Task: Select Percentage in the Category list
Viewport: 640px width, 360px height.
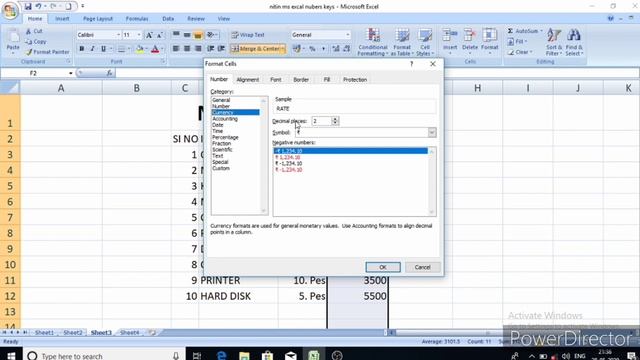Action: [x=225, y=138]
